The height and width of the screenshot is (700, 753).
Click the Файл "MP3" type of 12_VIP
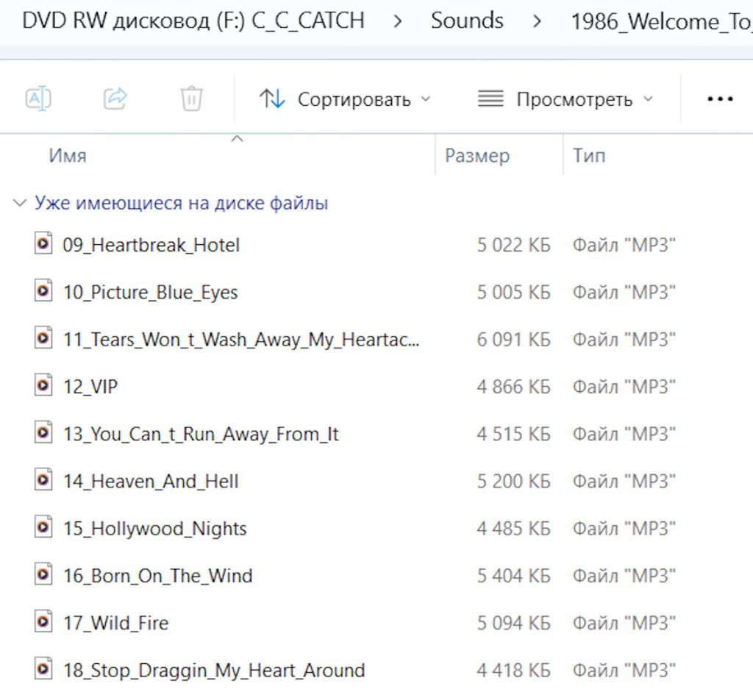coord(624,387)
